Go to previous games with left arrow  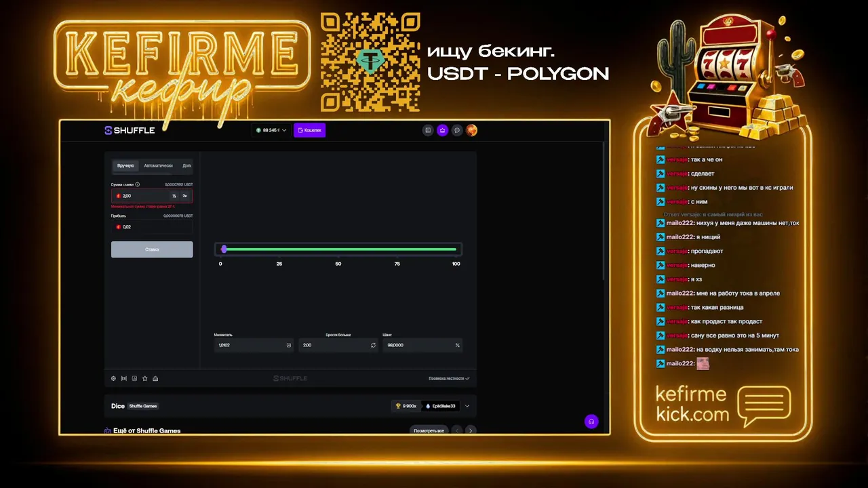[457, 430]
